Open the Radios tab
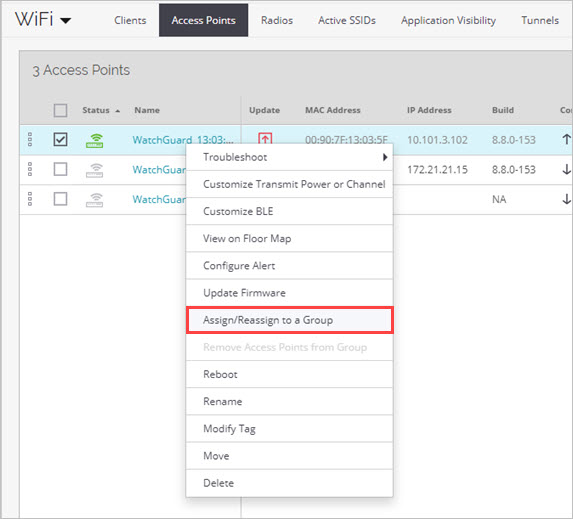Image resolution: width=573 pixels, height=519 pixels. click(x=277, y=20)
